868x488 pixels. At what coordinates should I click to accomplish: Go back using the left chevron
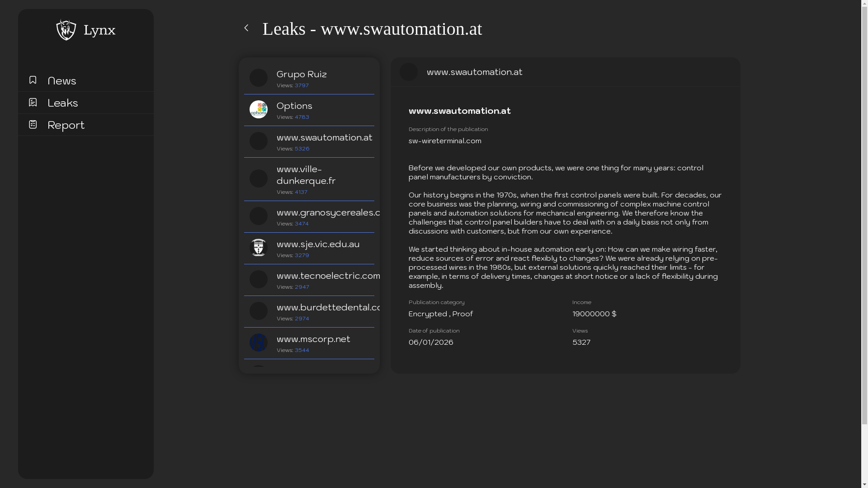coord(246,28)
